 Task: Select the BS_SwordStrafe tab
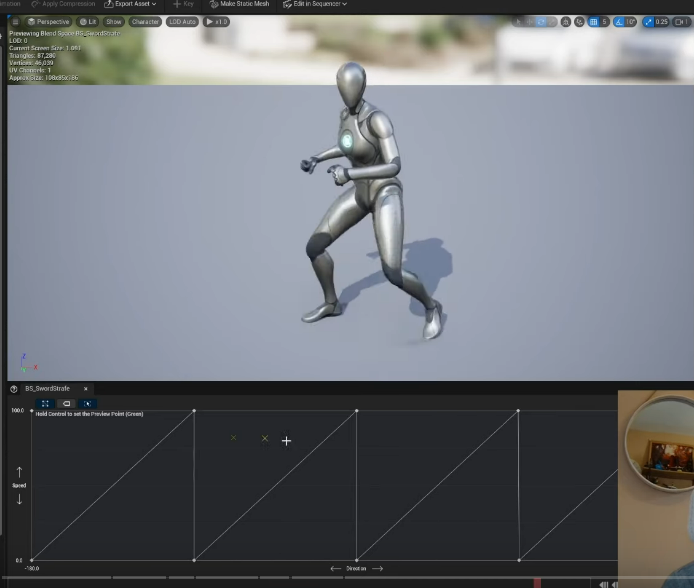coord(50,389)
